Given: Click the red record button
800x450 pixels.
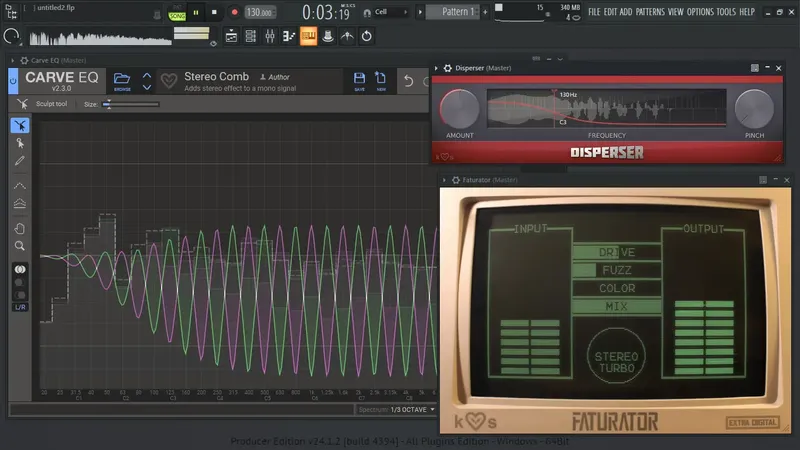Looking at the screenshot, I should pyautogui.click(x=234, y=12).
